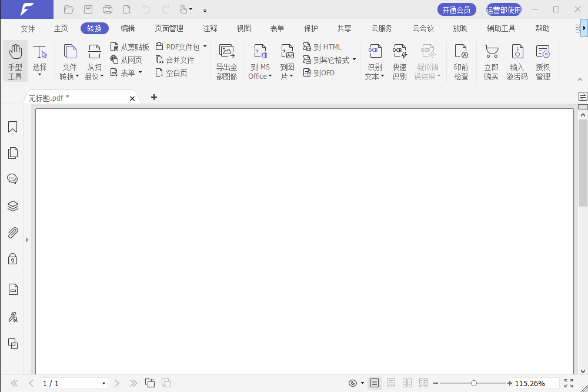The width and height of the screenshot is (588, 392).
Task: Open the bottom copy-pages sidebar icon
Action: tap(13, 344)
